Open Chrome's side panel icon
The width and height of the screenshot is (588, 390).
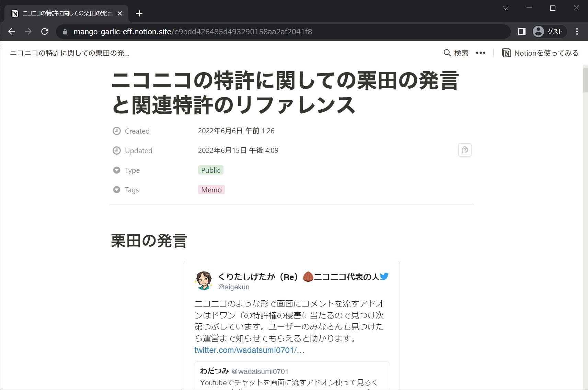point(521,31)
